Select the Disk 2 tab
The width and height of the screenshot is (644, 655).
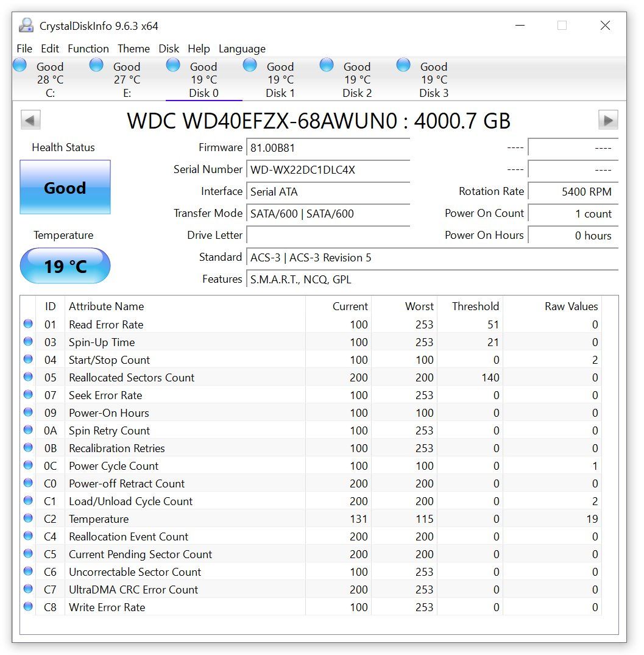click(x=357, y=79)
